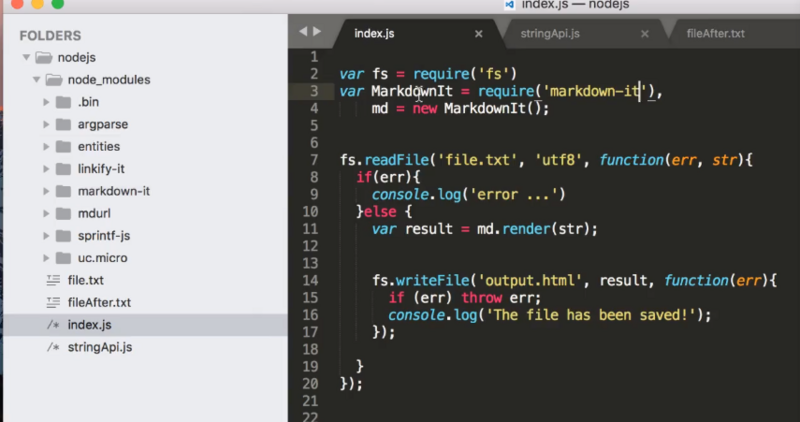The height and width of the screenshot is (422, 800).
Task: Select the linkify-it folder name
Action: [x=101, y=169]
